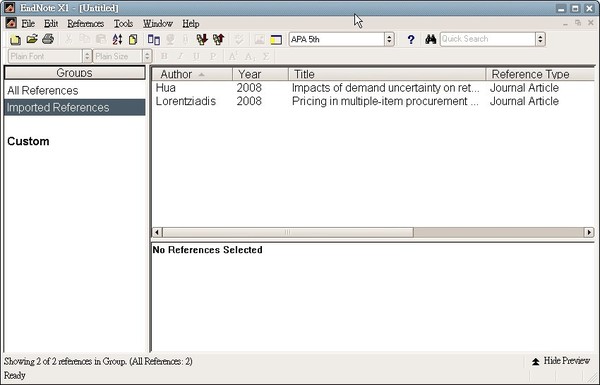The height and width of the screenshot is (385, 600).
Task: Click the Groups header button
Action: [x=75, y=73]
